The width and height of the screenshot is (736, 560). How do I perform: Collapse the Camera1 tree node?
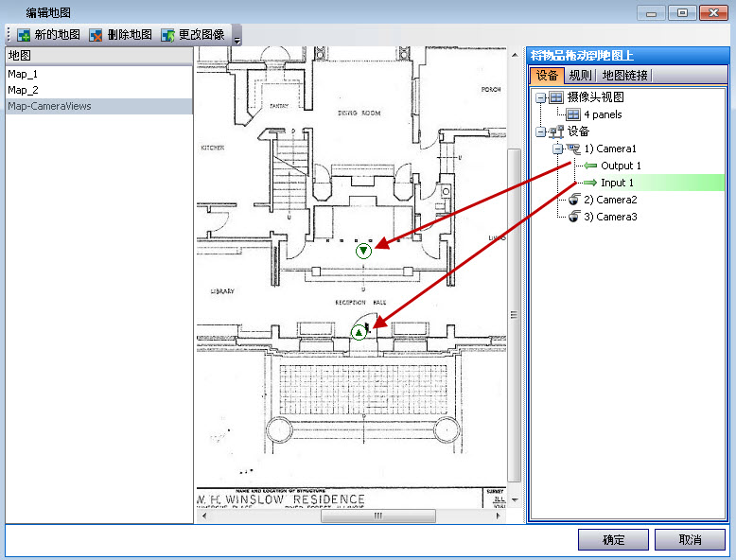pos(557,149)
